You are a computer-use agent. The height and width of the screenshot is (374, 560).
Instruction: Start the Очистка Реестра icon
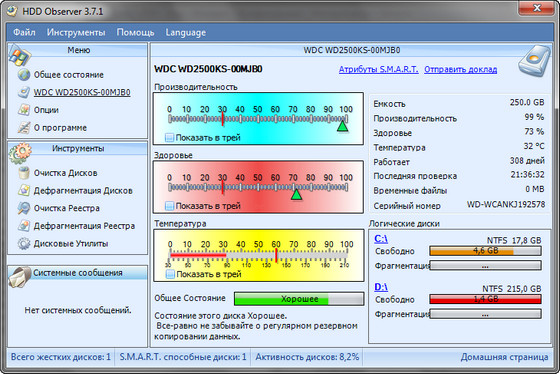point(24,208)
